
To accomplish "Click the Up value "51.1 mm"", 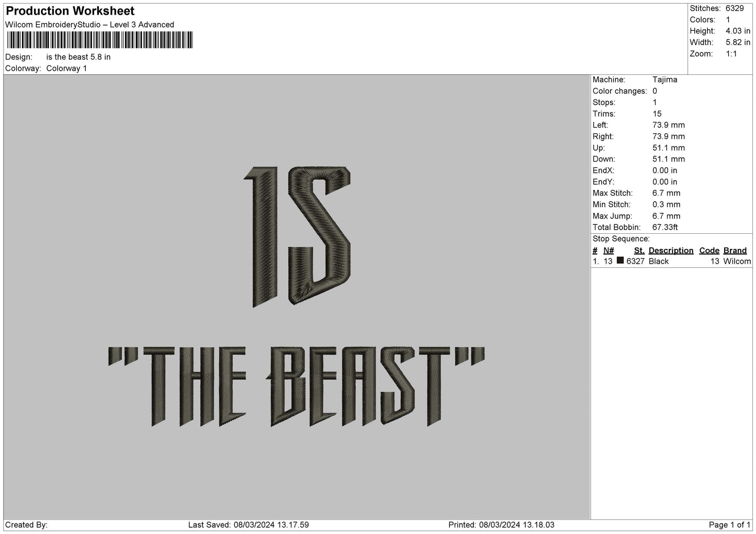I will 669,147.
